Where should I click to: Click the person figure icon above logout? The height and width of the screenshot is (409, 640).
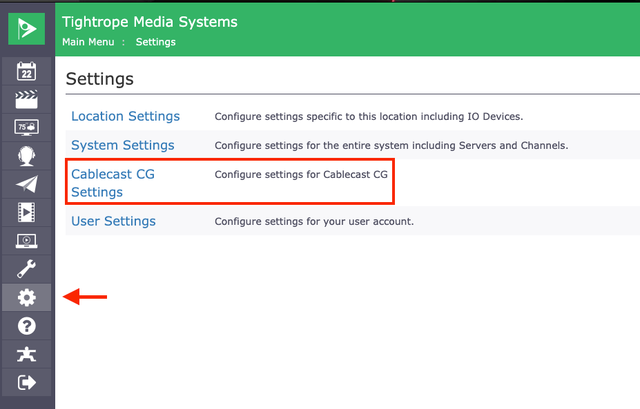(27, 354)
